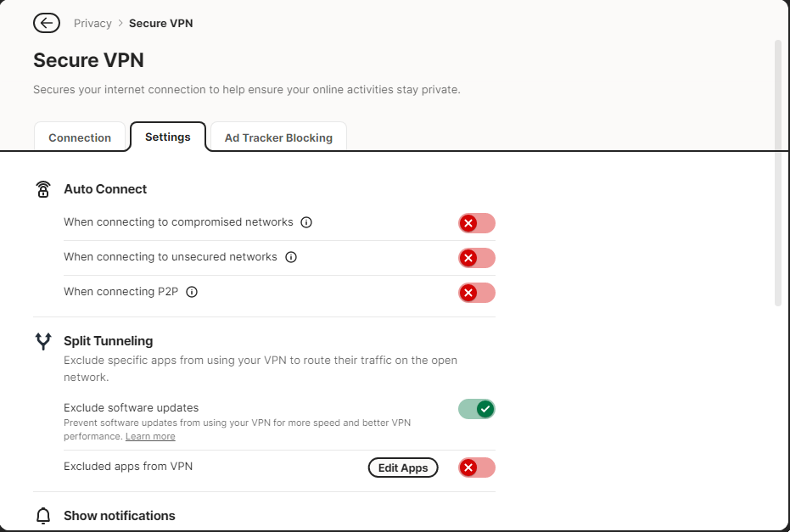The width and height of the screenshot is (790, 532).
Task: Click the Split Tunneling fork icon
Action: (43, 341)
